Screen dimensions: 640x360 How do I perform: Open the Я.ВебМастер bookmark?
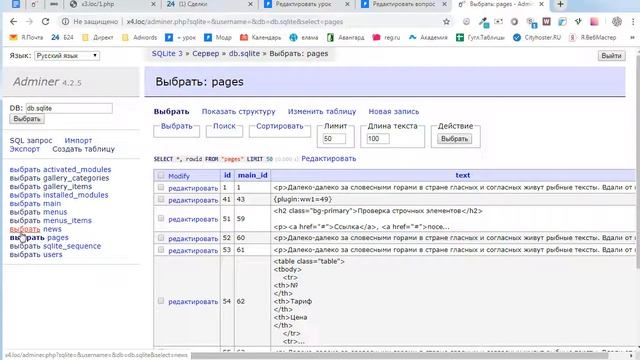tap(592, 37)
